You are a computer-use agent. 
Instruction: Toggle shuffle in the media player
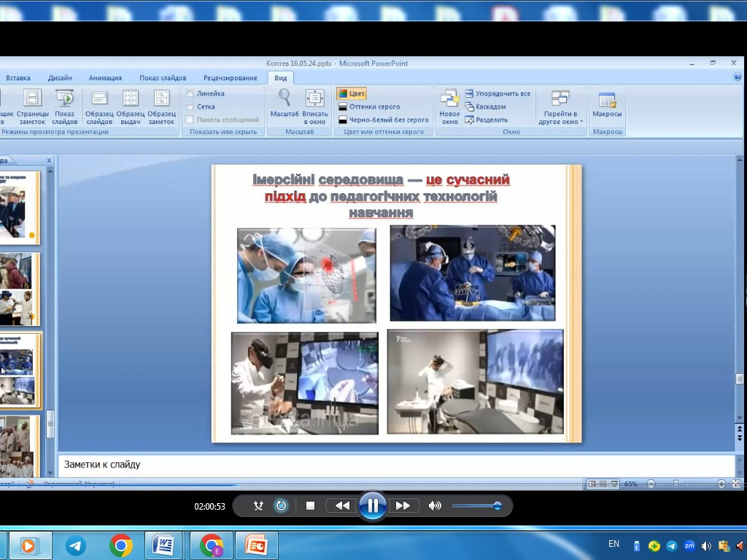[258, 506]
